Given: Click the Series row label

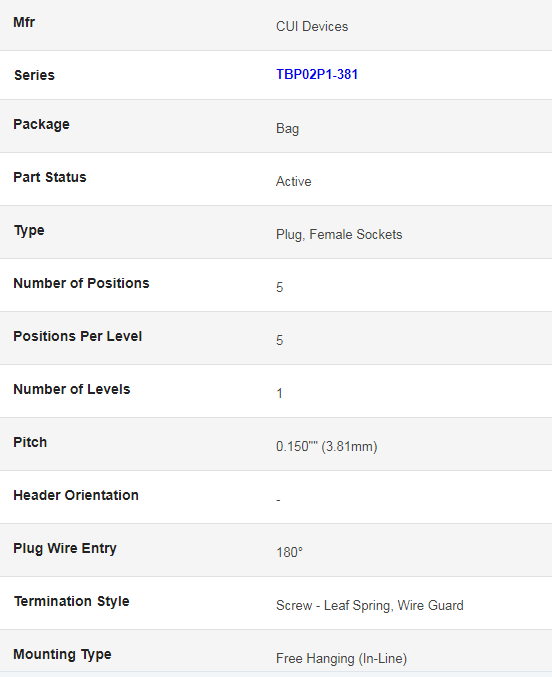Looking at the screenshot, I should pos(34,75).
